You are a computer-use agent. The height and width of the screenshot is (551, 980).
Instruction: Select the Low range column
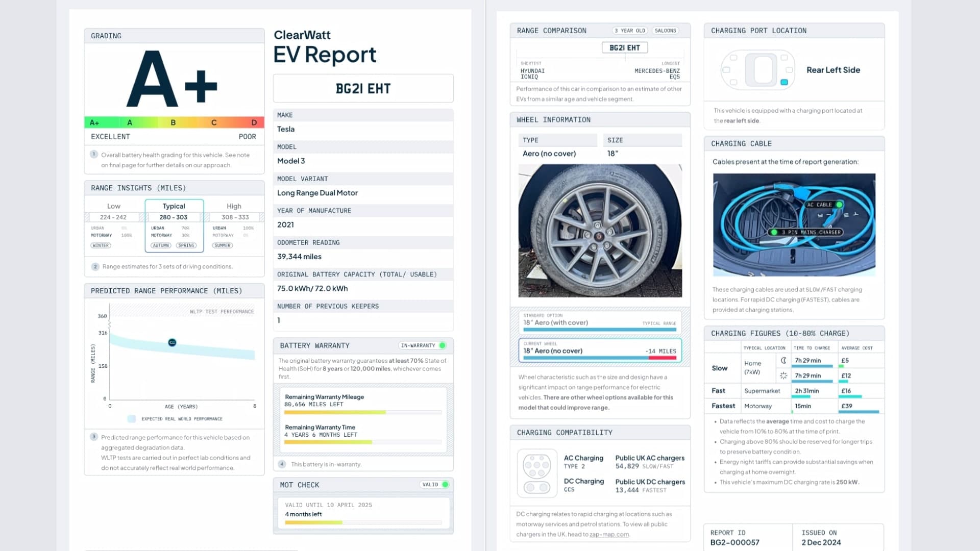(113, 226)
